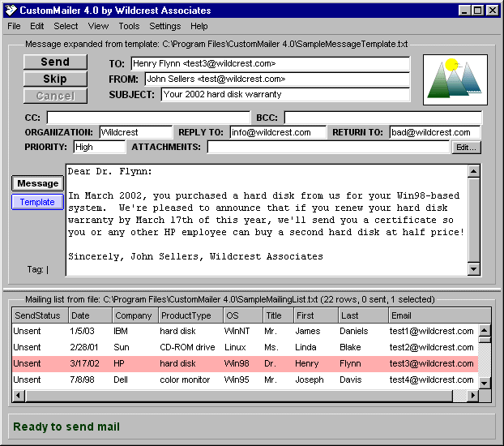The image size is (504, 446).
Task: Click message body scroll up arrow
Action: (x=474, y=171)
